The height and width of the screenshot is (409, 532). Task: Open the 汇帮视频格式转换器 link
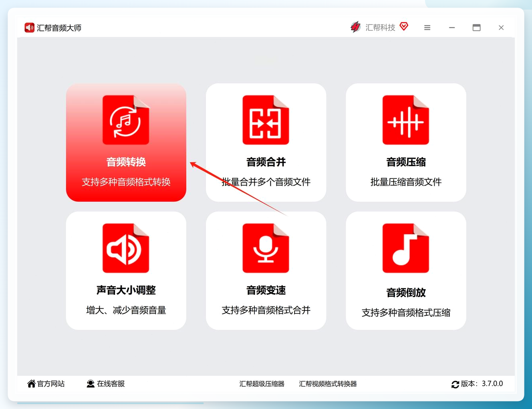[x=328, y=384]
